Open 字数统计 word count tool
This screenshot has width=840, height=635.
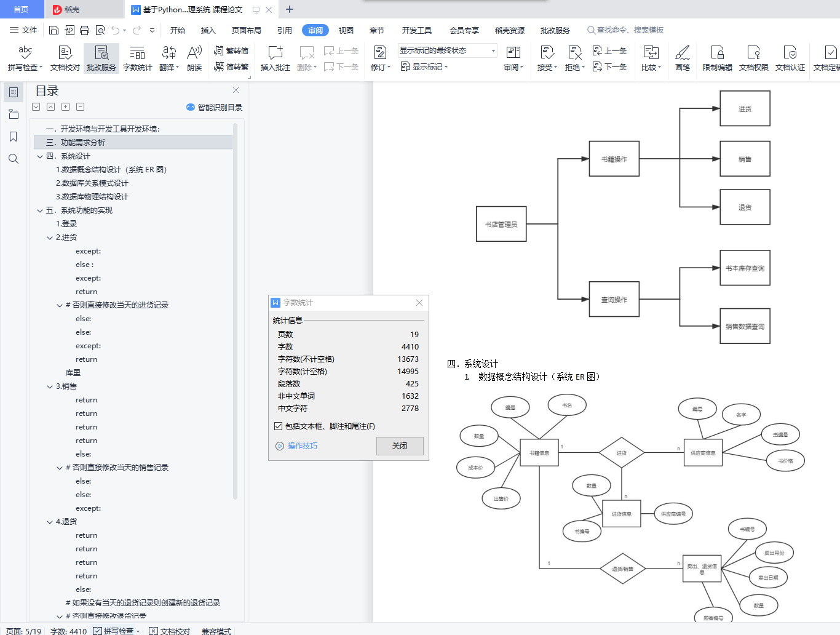tap(137, 58)
